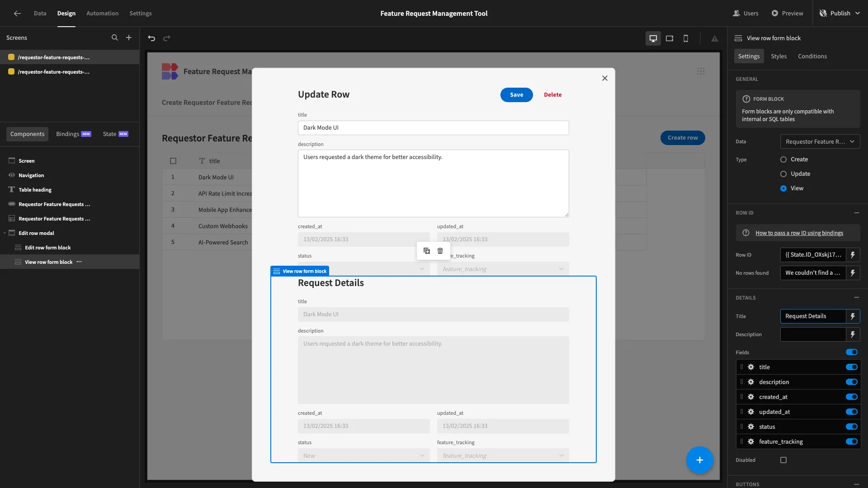
Task: Collapse the Buttons section
Action: click(856, 484)
